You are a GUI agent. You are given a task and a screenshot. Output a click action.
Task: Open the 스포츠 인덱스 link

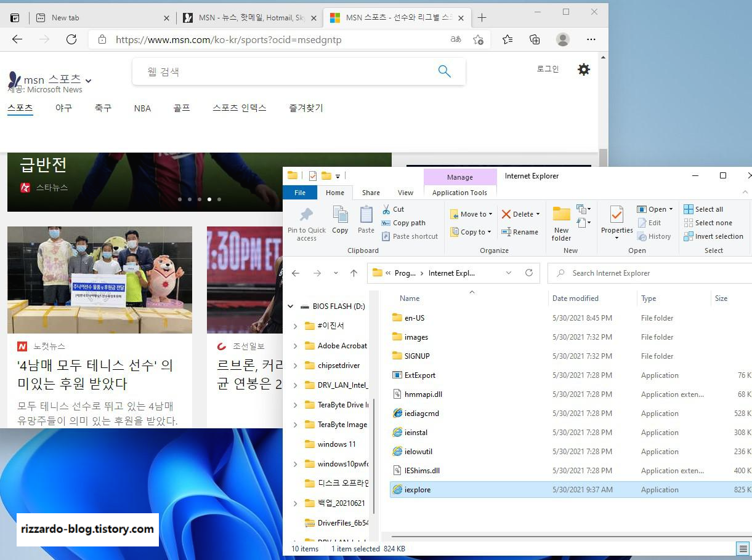240,108
